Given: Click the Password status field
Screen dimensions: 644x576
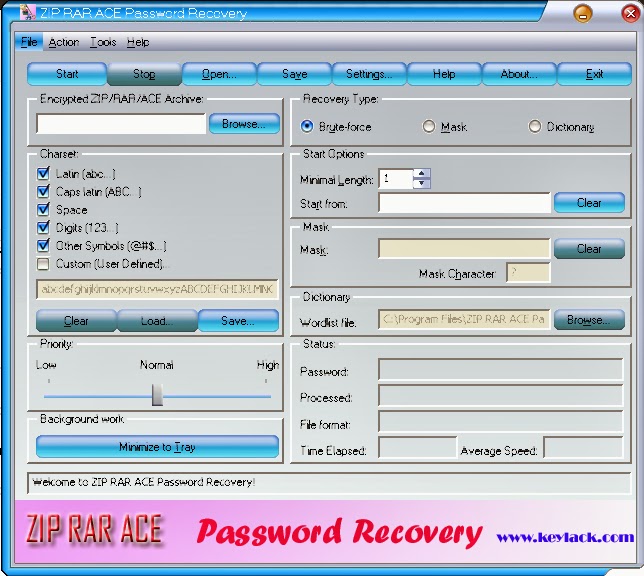Looking at the screenshot, I should click(501, 369).
